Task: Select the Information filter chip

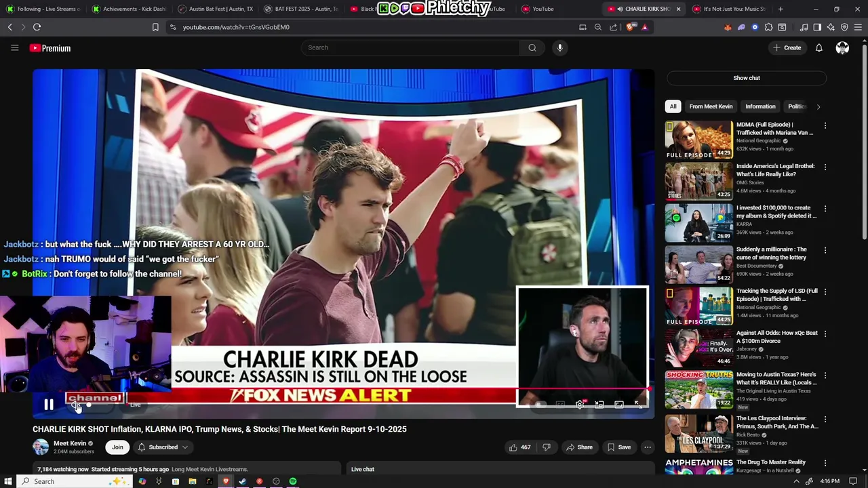Action: [760, 106]
